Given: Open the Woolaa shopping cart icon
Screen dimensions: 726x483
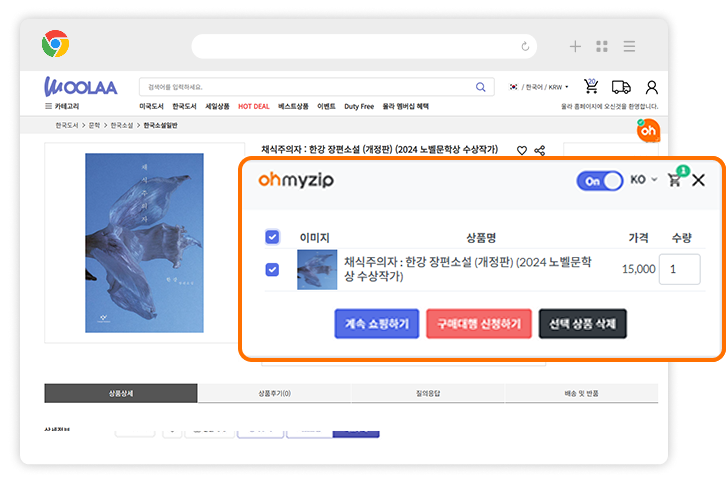Looking at the screenshot, I should (x=592, y=86).
